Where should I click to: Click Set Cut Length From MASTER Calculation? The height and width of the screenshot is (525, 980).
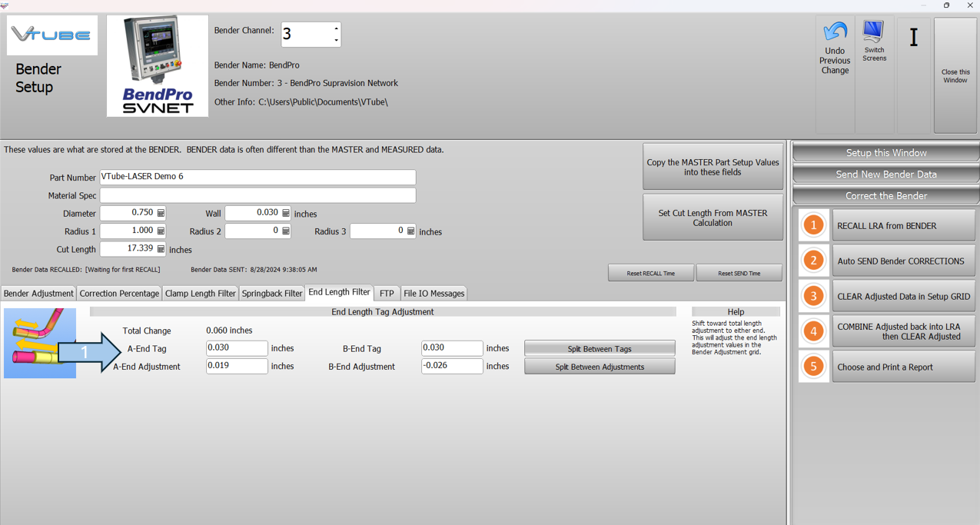click(713, 218)
